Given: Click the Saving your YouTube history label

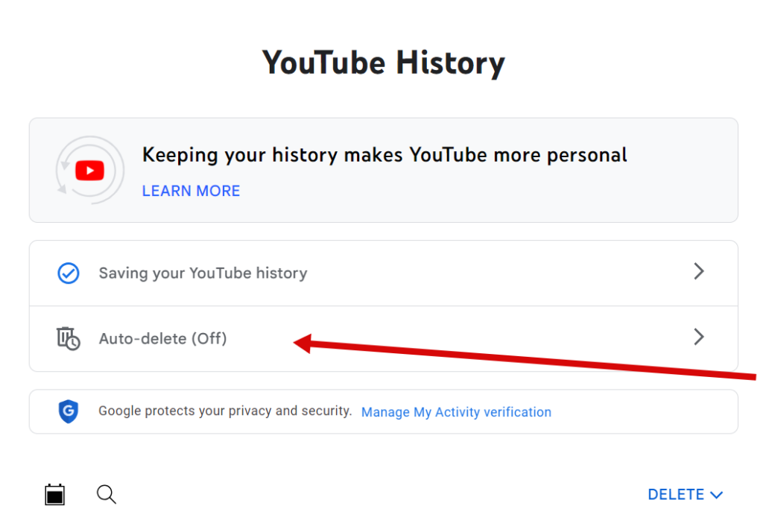Looking at the screenshot, I should point(203,273).
